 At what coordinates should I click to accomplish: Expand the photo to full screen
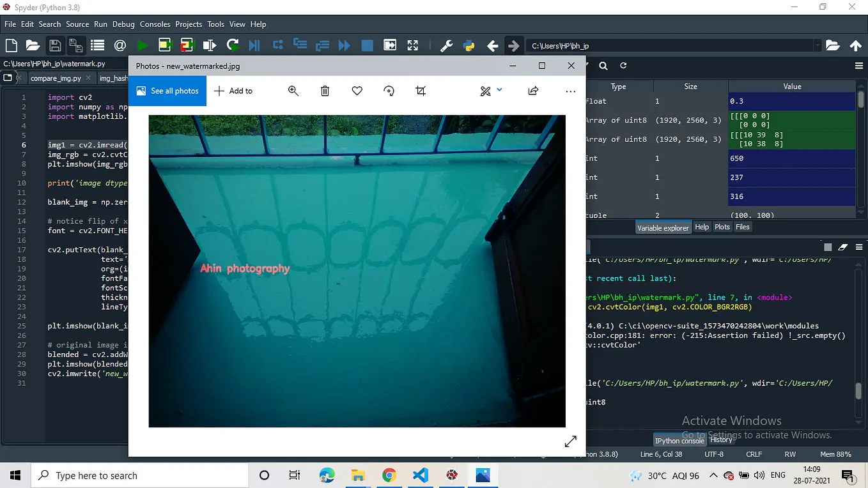pos(570,441)
